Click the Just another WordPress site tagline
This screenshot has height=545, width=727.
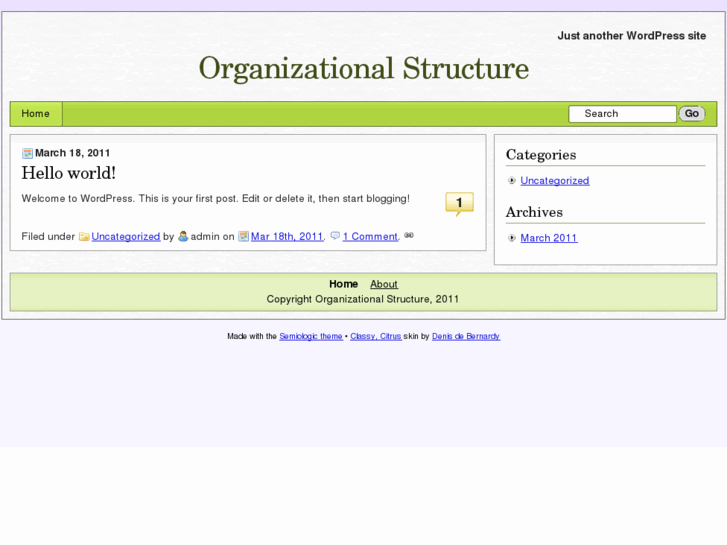click(631, 36)
